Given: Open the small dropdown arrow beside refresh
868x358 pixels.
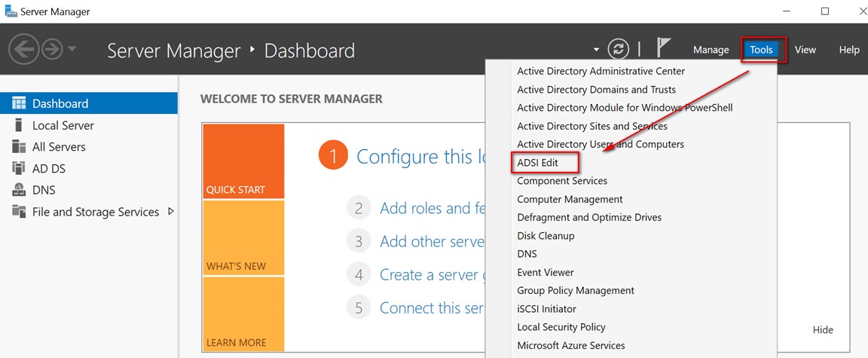Looking at the screenshot, I should pyautogui.click(x=596, y=50).
